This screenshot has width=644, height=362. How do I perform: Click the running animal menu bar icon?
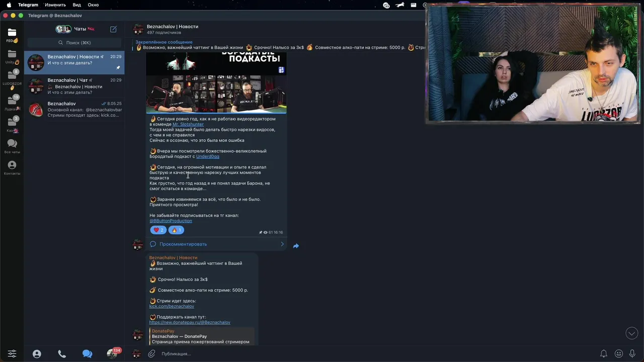click(x=400, y=5)
